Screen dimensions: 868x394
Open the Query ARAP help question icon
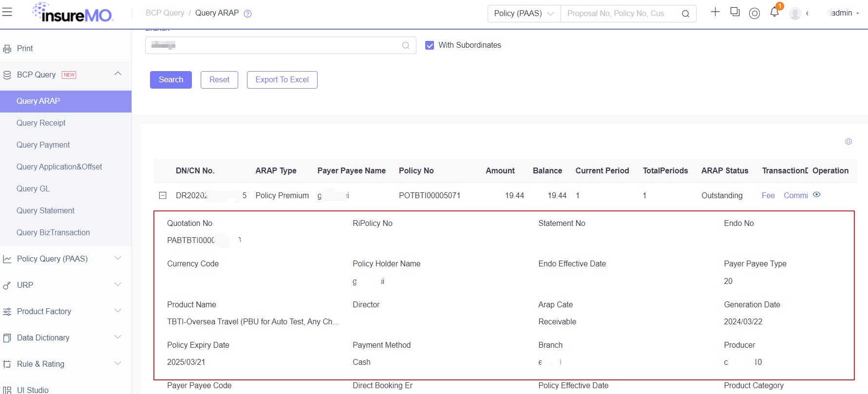pyautogui.click(x=247, y=14)
